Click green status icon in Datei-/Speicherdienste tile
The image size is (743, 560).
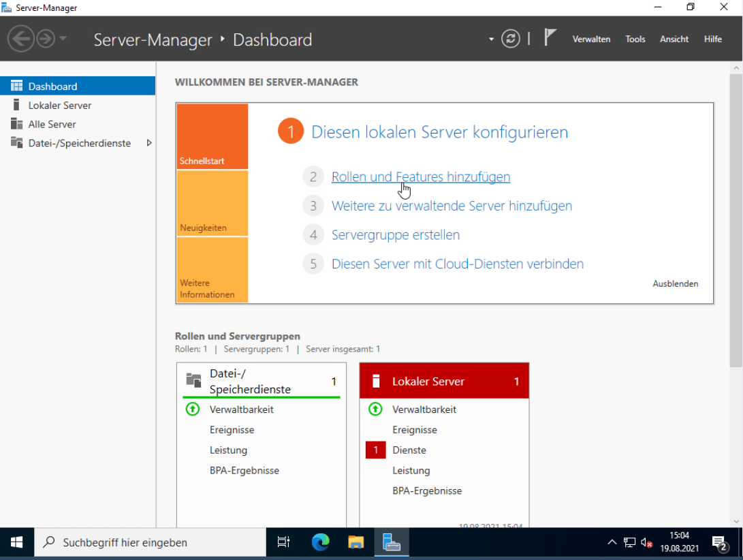tap(192, 409)
